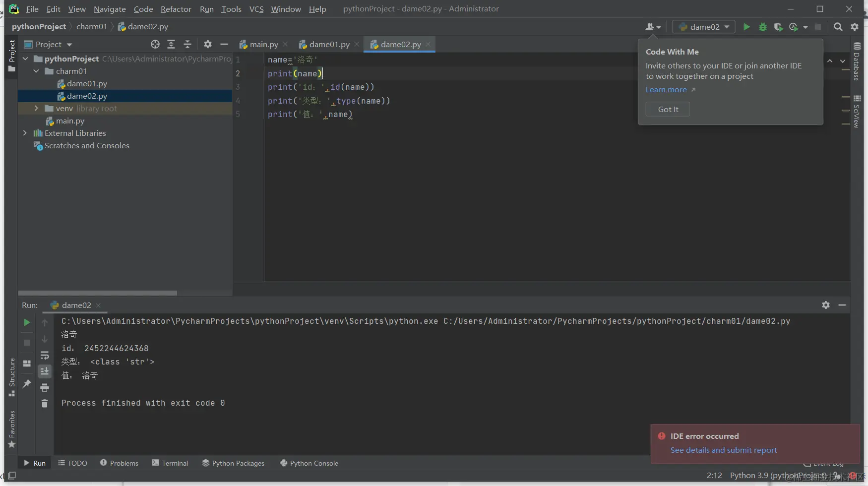Locate current file in Project tree
The width and height of the screenshot is (868, 486).
(x=155, y=44)
